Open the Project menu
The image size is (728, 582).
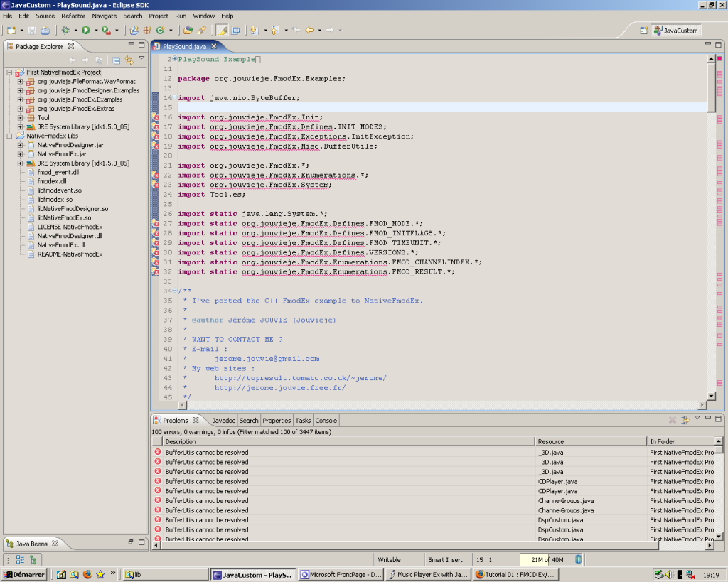pyautogui.click(x=159, y=16)
